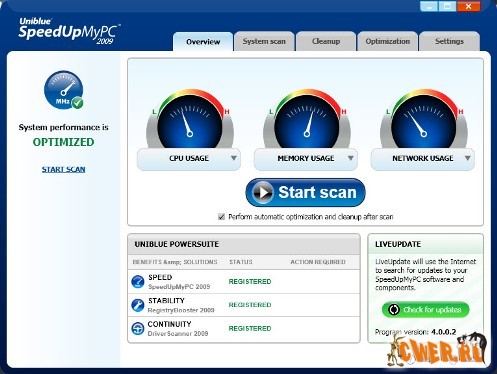This screenshot has width=497, height=374.
Task: Click the MHz speedometer status icon
Action: [63, 90]
